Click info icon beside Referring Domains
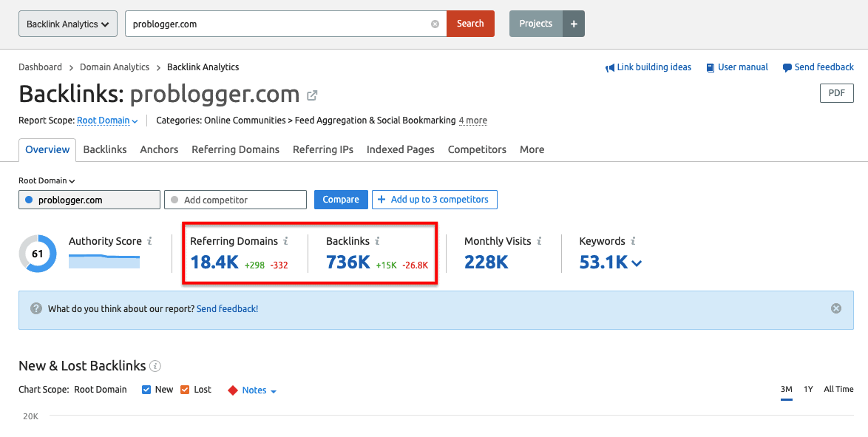Image resolution: width=868 pixels, height=437 pixels. tap(286, 241)
